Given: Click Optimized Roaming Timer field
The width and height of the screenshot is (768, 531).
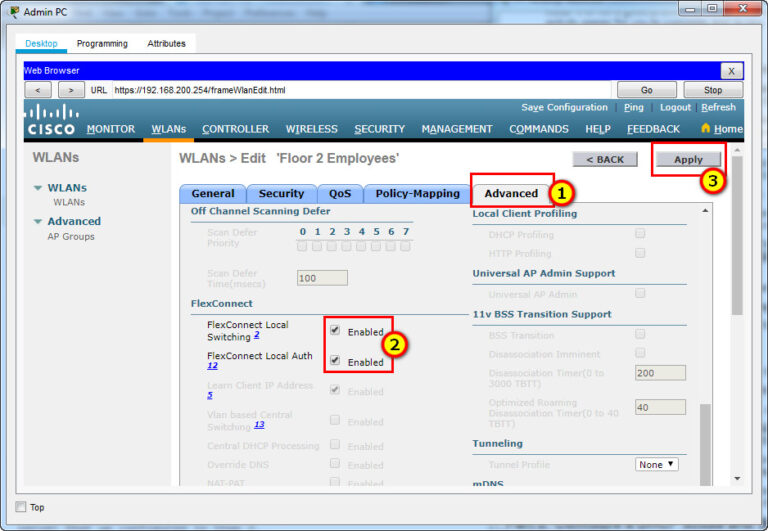Looking at the screenshot, I should (660, 407).
